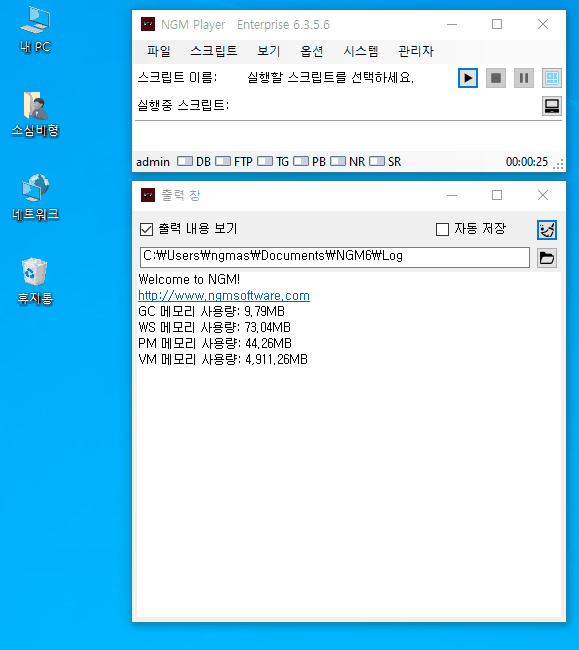Open the 스크립트 menu

point(214,51)
